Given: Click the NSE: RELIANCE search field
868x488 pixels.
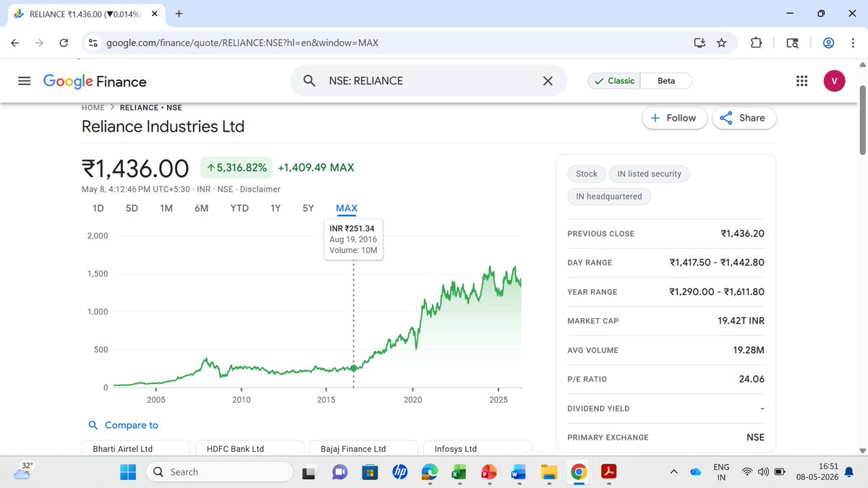Looking at the screenshot, I should pos(427,81).
